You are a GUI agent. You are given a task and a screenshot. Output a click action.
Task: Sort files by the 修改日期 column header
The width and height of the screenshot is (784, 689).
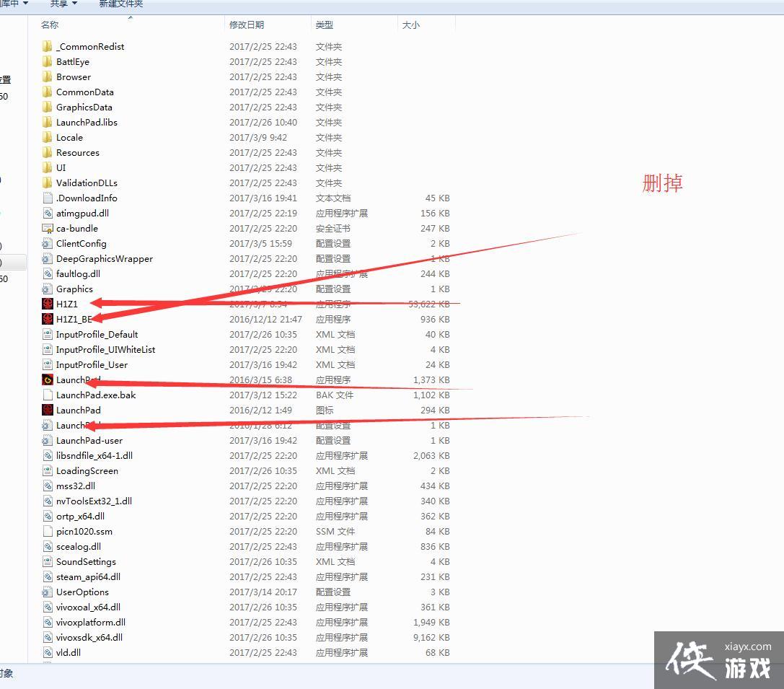tap(249, 24)
